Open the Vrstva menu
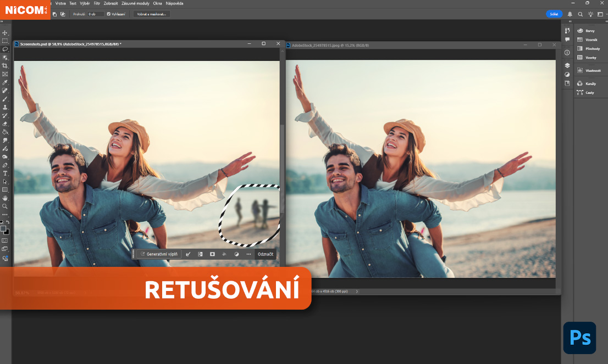Viewport: 608px width, 364px height. (60, 3)
